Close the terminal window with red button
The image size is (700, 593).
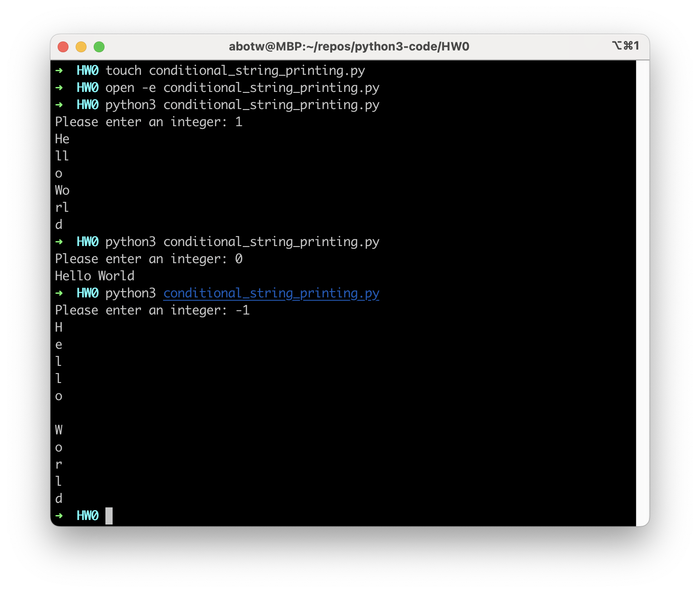click(63, 46)
